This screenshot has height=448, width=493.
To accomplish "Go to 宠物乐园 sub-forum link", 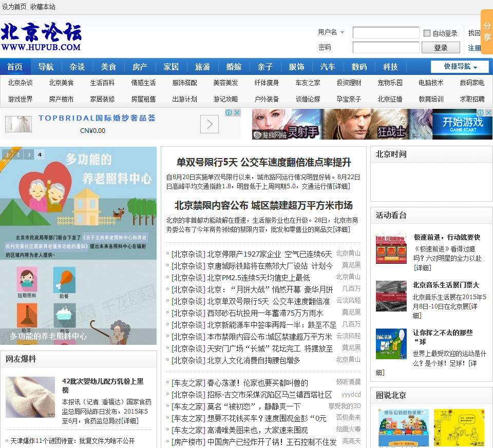I will point(390,83).
